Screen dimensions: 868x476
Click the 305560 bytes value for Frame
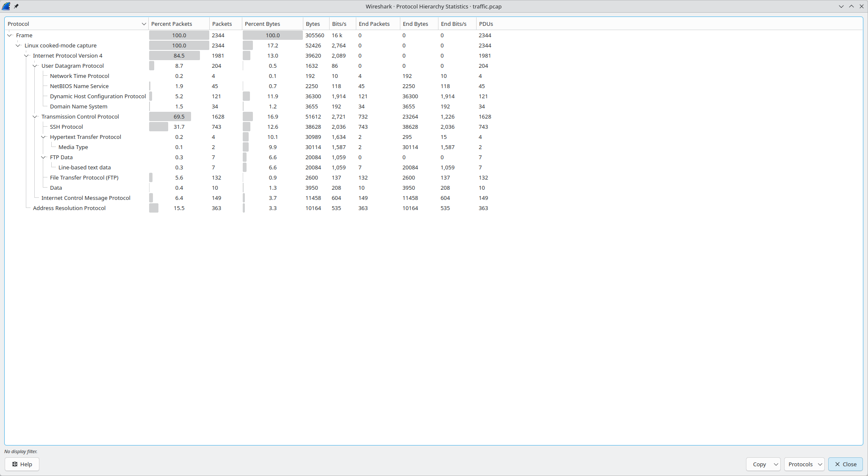[x=315, y=35]
